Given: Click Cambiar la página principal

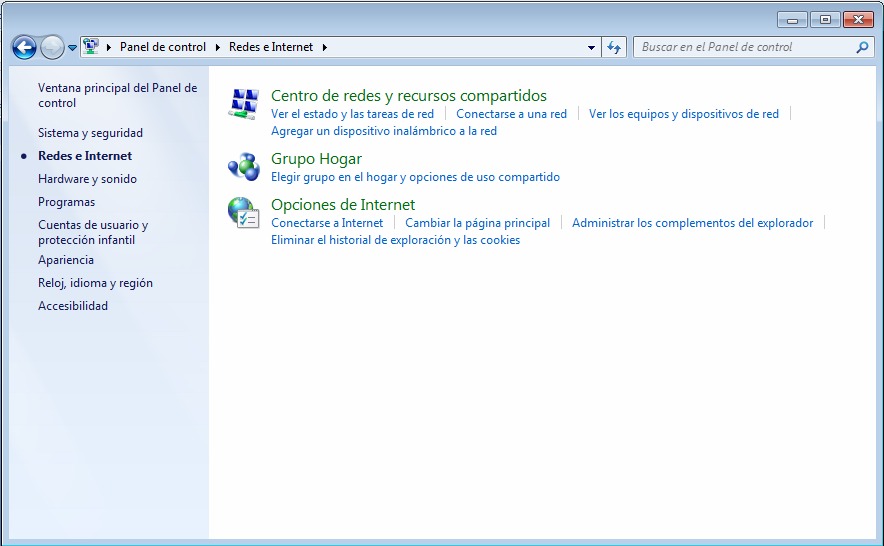Looking at the screenshot, I should click(x=478, y=223).
